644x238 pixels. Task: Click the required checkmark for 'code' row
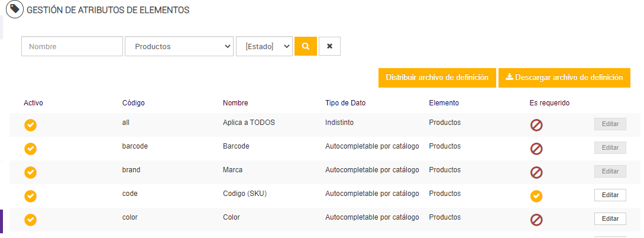coord(536,196)
